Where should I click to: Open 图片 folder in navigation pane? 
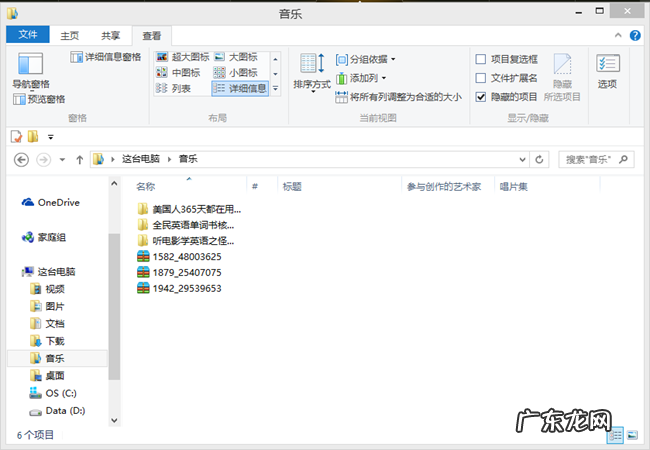48,306
